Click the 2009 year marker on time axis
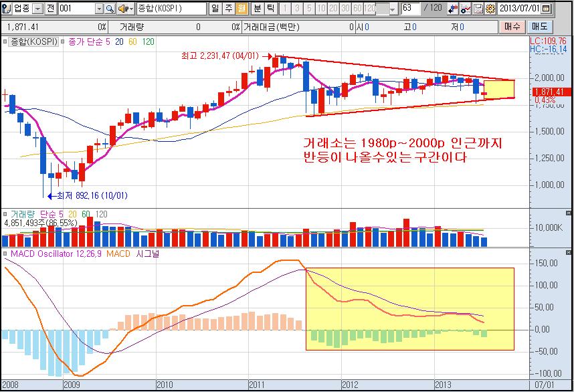This screenshot has height=392, width=574. coord(72,385)
